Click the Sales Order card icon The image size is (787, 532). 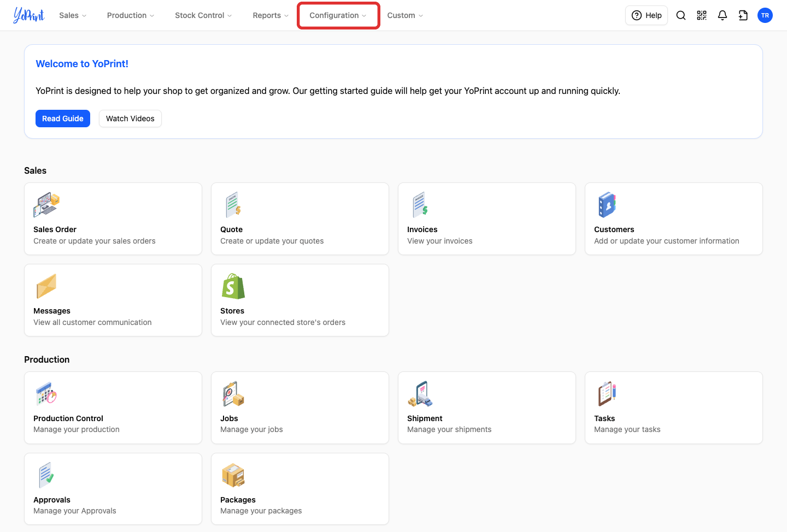coord(46,205)
